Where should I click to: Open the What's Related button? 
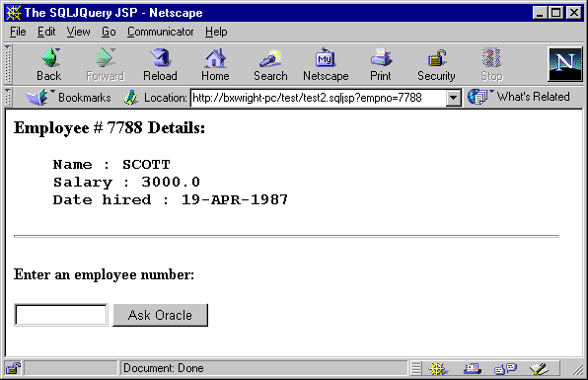coord(519,97)
